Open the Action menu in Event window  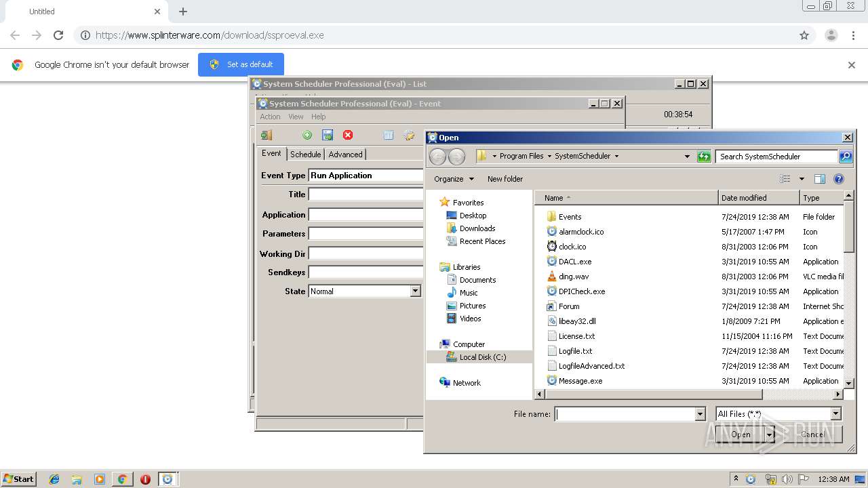coord(270,117)
